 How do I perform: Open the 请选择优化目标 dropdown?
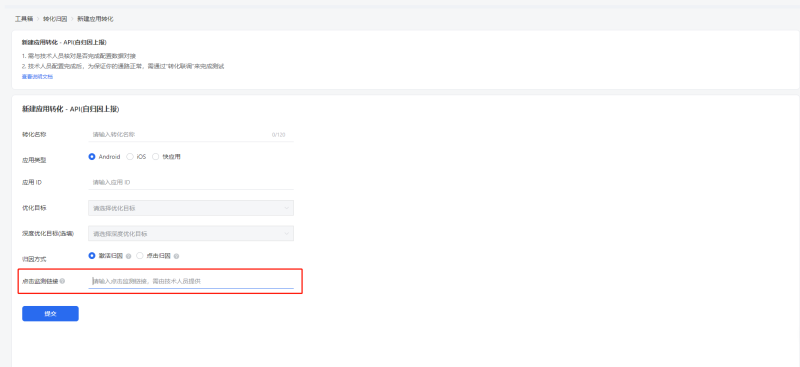coord(191,208)
